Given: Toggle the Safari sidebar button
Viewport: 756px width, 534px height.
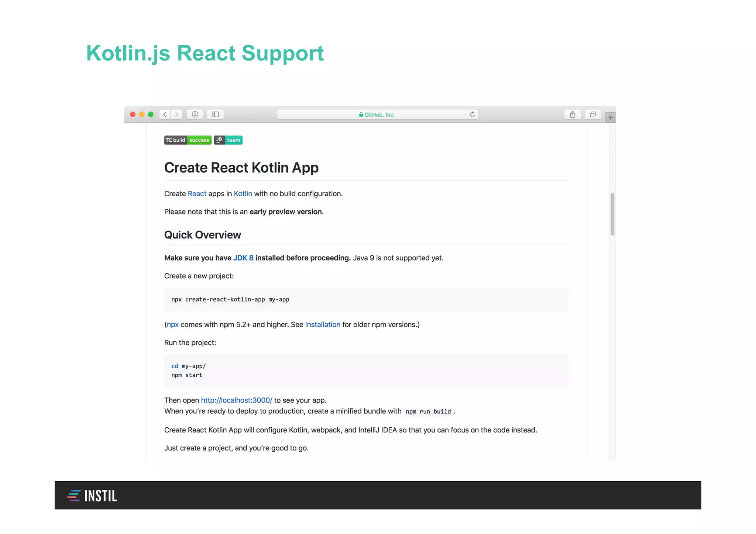Looking at the screenshot, I should point(215,114).
